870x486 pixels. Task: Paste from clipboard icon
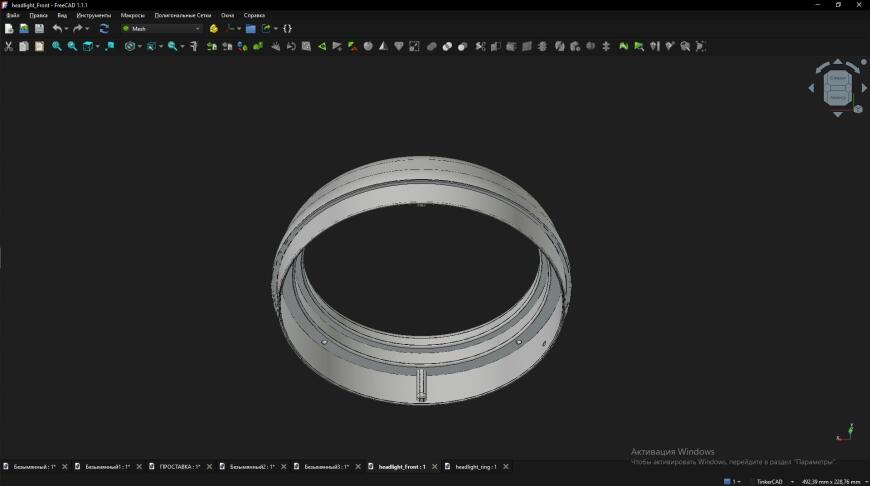39,47
